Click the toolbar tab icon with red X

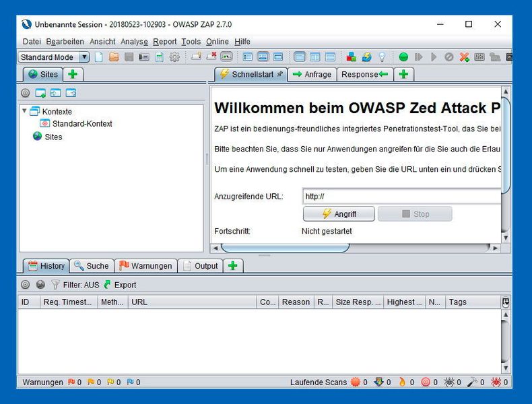point(211,57)
